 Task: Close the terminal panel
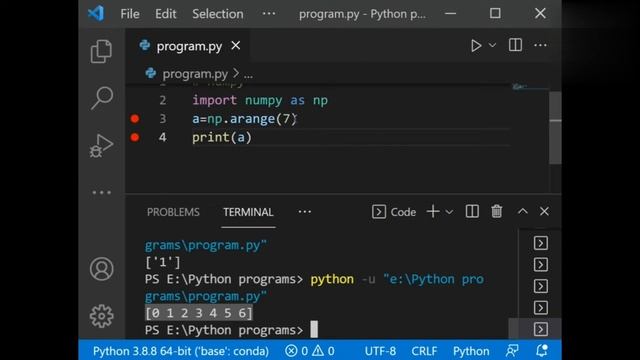544,211
